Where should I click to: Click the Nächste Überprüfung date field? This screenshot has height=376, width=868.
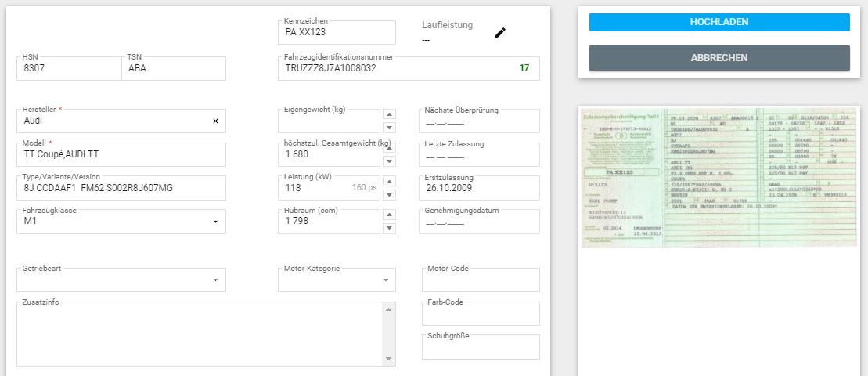479,121
